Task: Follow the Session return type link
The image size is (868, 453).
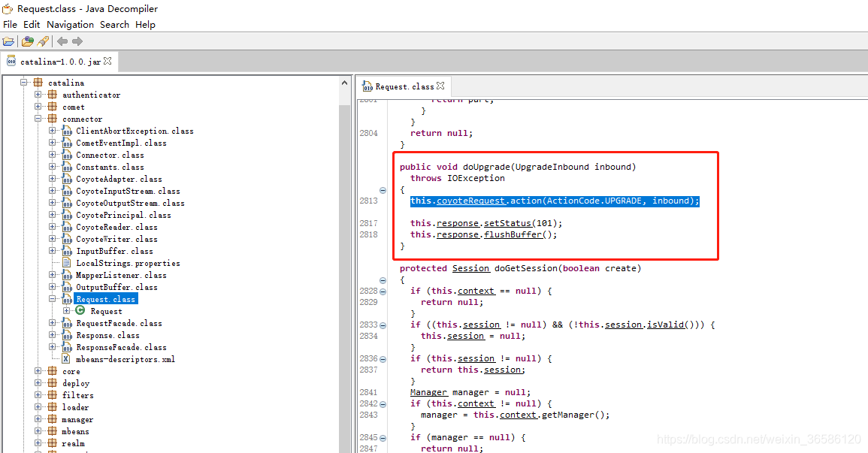Action: (x=470, y=268)
